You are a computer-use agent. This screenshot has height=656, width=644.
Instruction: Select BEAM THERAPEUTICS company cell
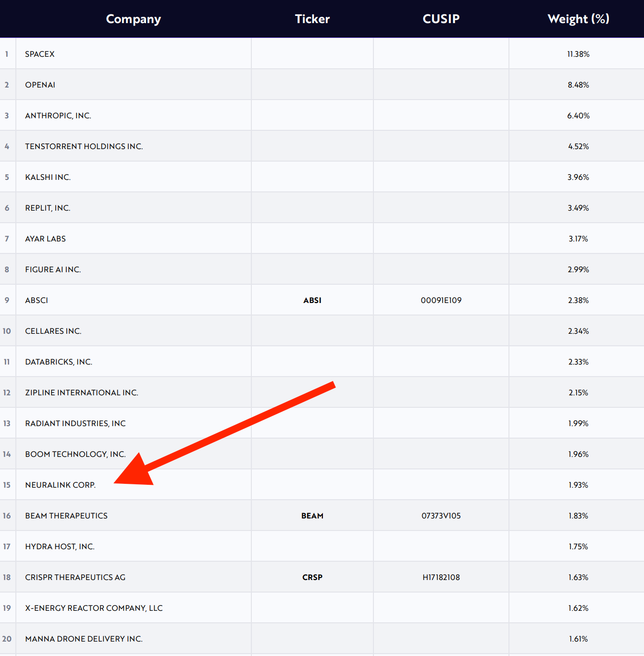coord(66,516)
